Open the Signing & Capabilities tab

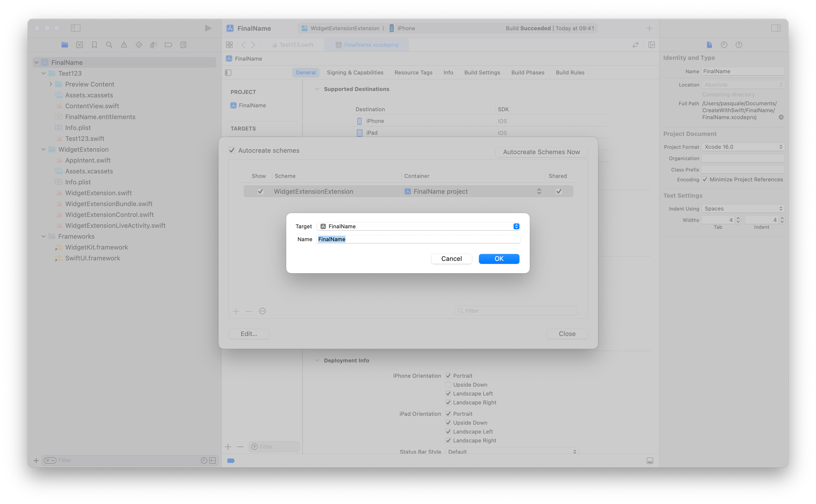355,73
